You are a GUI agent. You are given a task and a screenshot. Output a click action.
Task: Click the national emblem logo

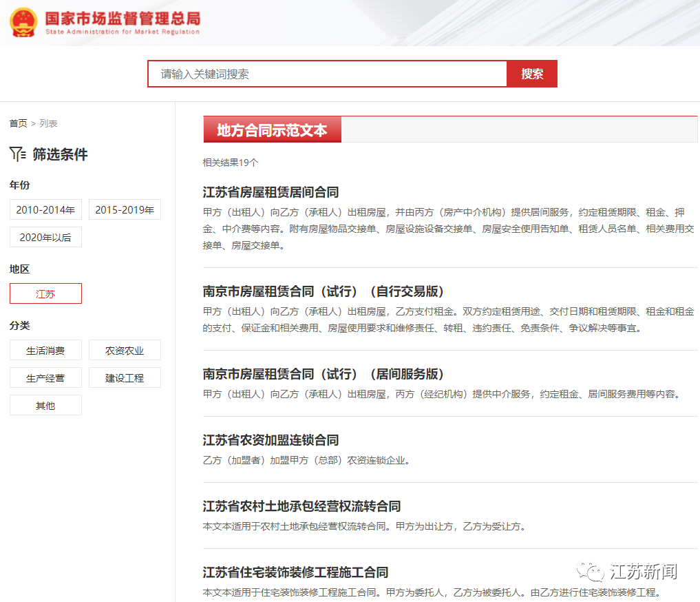coord(23,21)
